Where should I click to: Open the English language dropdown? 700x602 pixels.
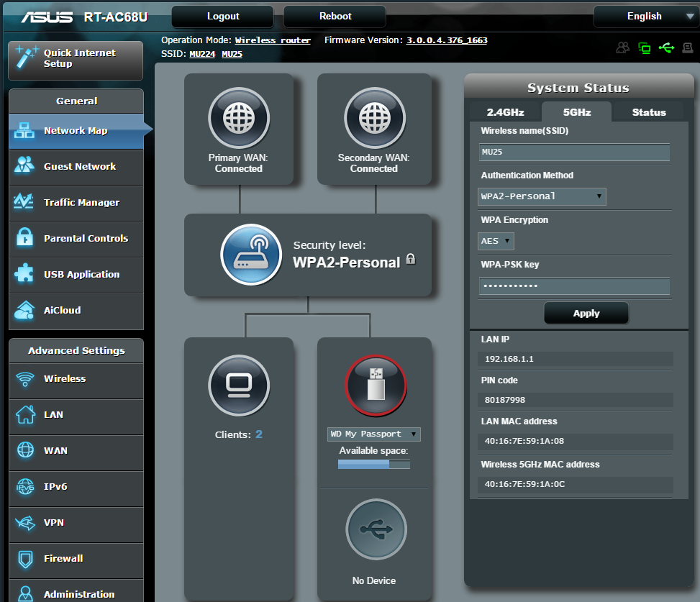click(647, 17)
